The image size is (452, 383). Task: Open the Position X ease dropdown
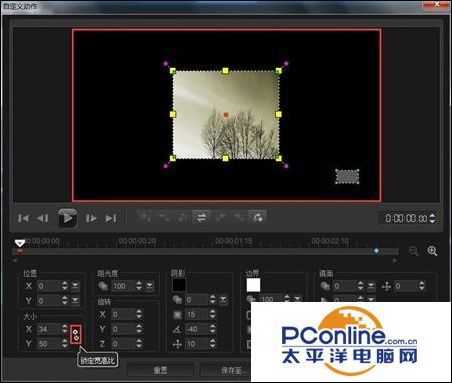(75, 286)
